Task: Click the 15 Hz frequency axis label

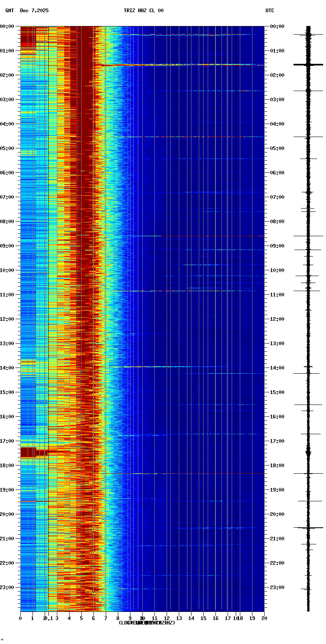Action: (x=203, y=618)
